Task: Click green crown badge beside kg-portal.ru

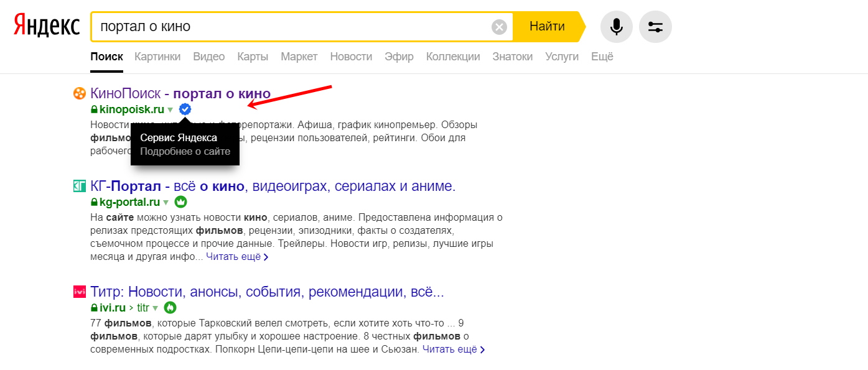Action: (181, 202)
